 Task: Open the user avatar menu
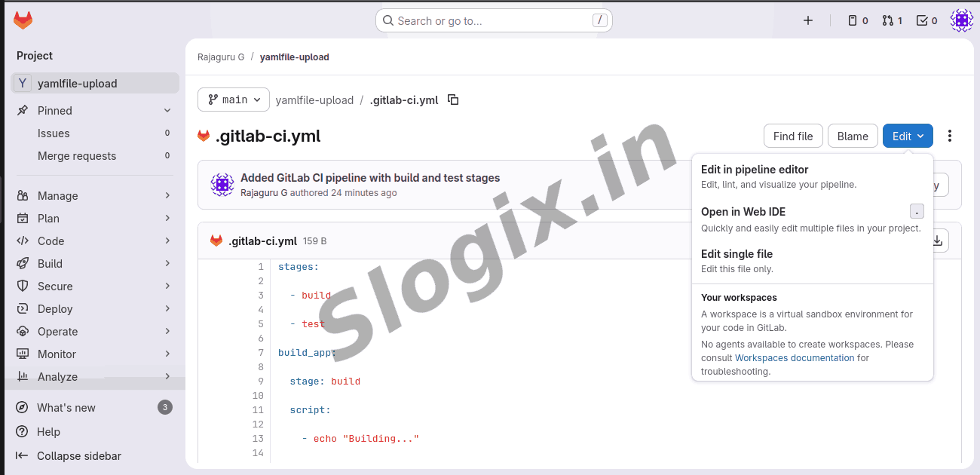coord(961,20)
